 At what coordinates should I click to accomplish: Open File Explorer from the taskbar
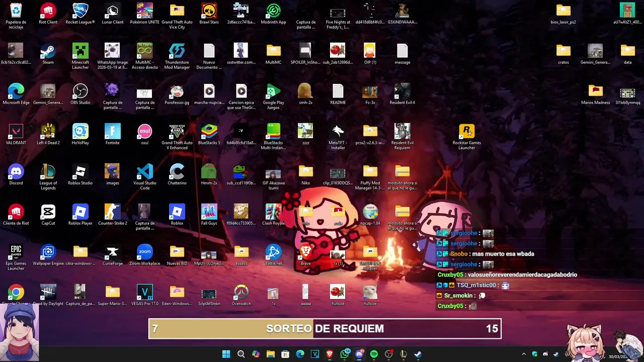(x=271, y=354)
